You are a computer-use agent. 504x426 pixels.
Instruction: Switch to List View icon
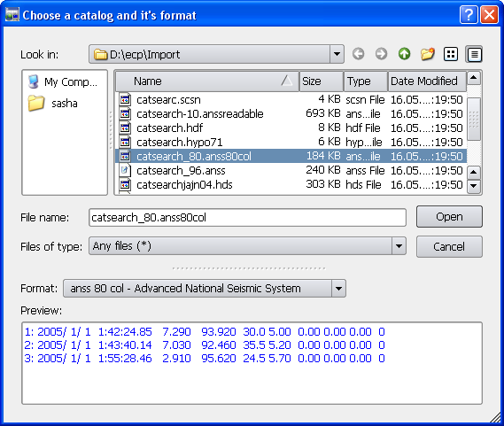pyautogui.click(x=451, y=54)
